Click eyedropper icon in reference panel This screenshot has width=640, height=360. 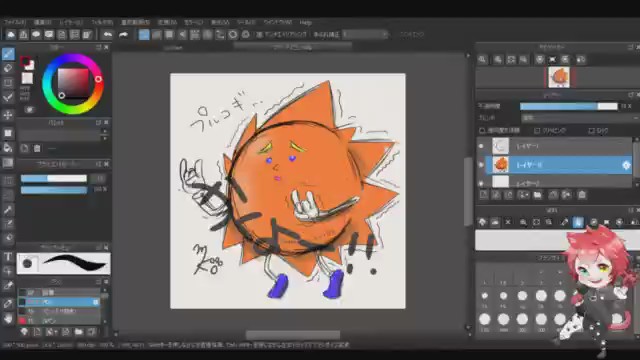coord(564,222)
